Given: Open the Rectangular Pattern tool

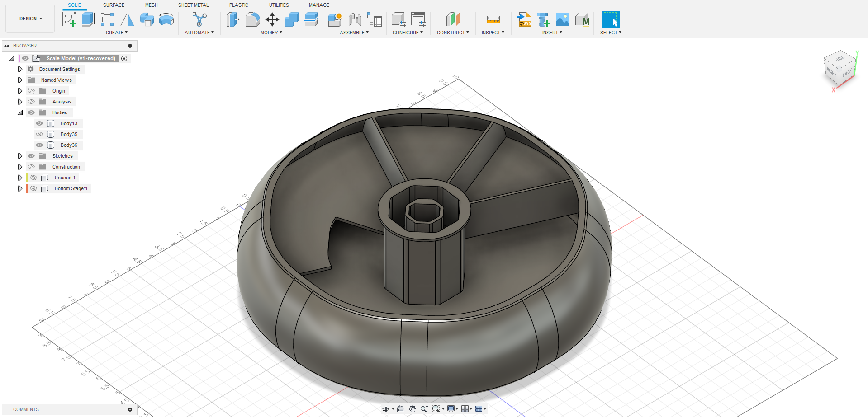Looking at the screenshot, I should (x=107, y=19).
